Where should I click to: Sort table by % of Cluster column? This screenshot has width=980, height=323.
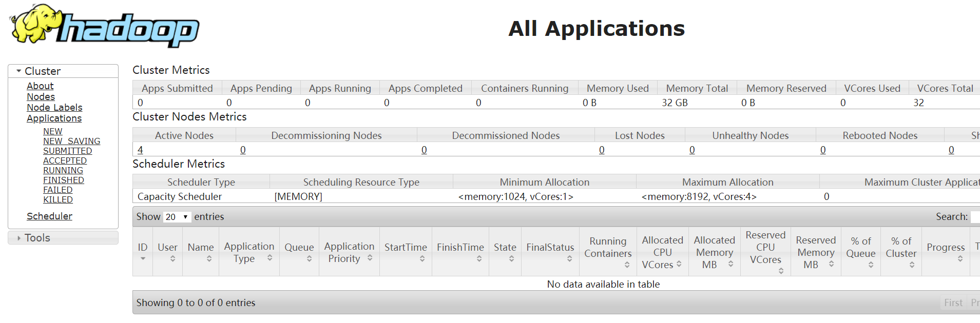click(901, 252)
